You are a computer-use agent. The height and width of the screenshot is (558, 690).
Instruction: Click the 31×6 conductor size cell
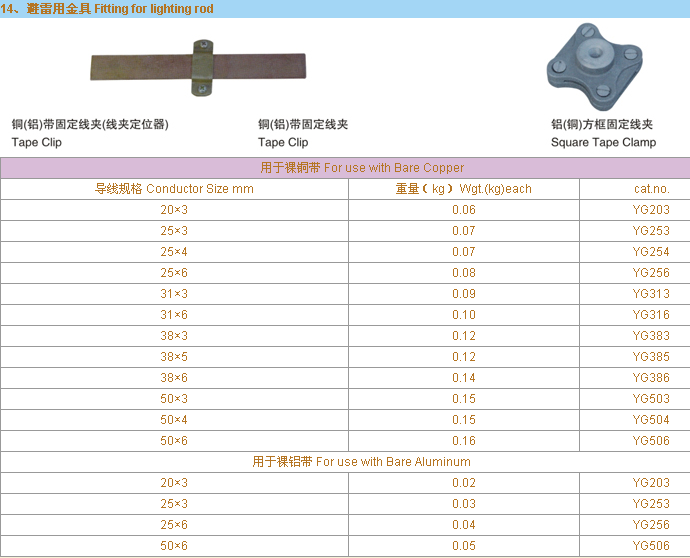click(x=174, y=315)
